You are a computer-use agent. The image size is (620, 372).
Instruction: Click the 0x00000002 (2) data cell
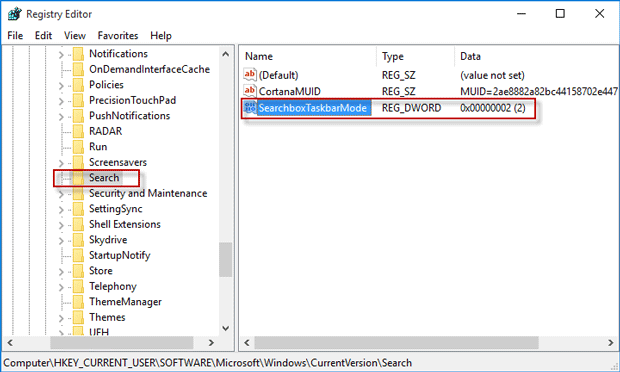point(493,108)
